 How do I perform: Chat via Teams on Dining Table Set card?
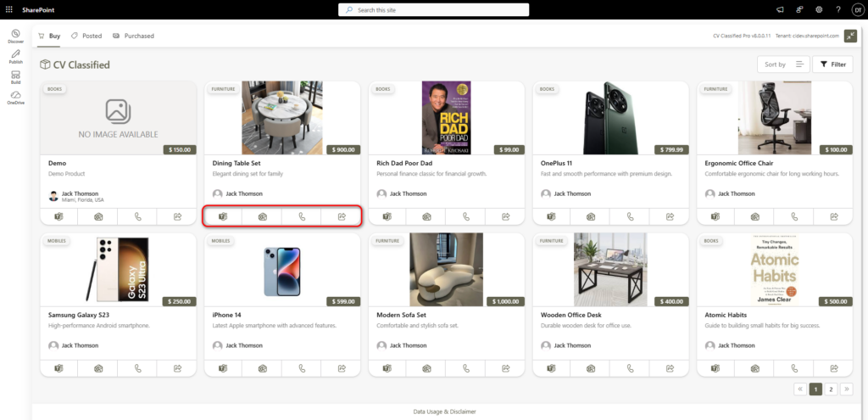point(223,216)
